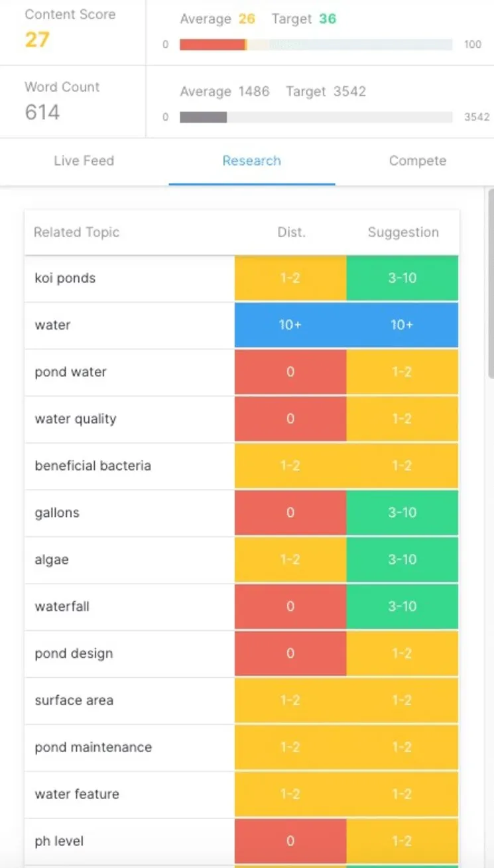The image size is (494, 868).
Task: Sort by the Dist. column header
Action: point(291,233)
